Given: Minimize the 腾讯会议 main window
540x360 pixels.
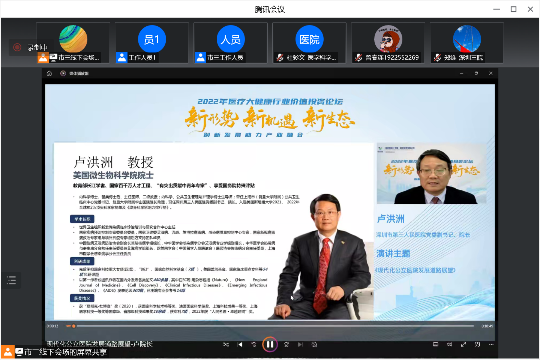Looking at the screenshot, I should 496,9.
